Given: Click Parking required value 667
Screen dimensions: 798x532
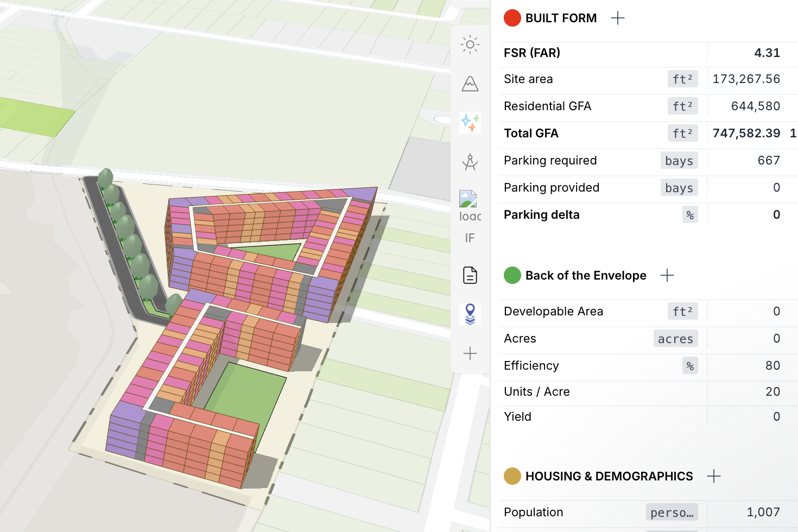Looking at the screenshot, I should (x=769, y=160).
